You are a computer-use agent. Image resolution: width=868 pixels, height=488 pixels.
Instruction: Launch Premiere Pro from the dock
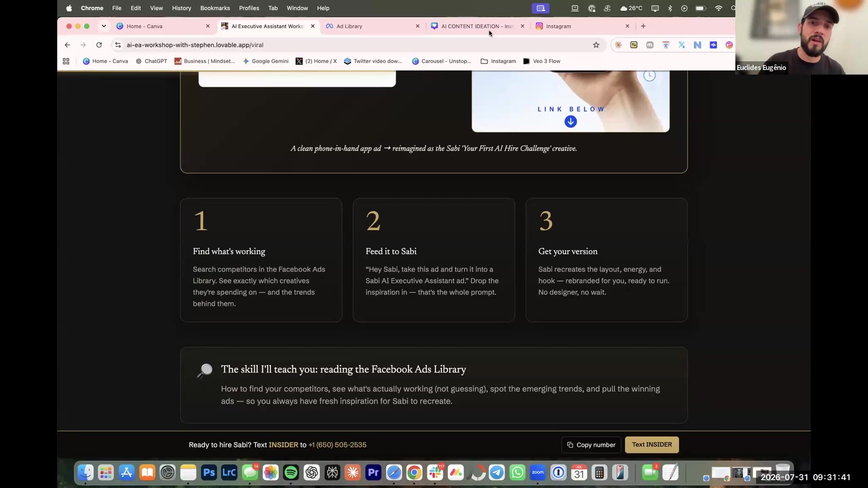pyautogui.click(x=373, y=472)
